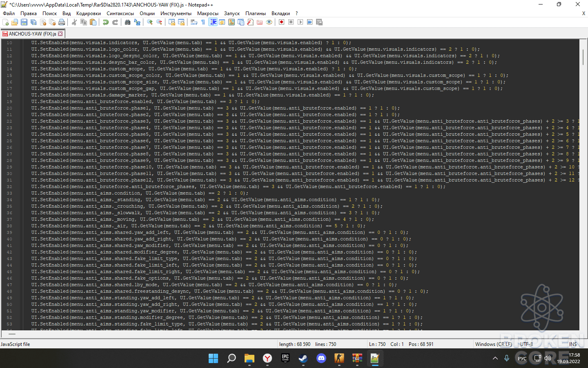Click the Save All toolbar icon
588x368 pixels.
33,22
